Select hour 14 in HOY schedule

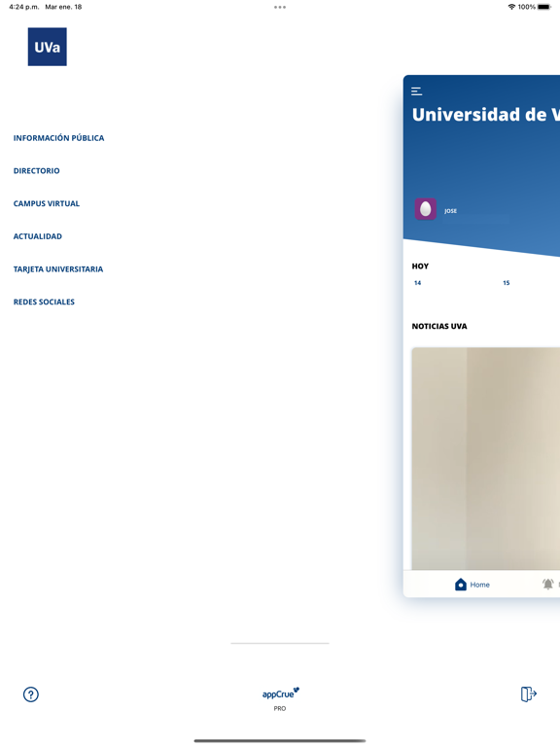click(x=418, y=283)
